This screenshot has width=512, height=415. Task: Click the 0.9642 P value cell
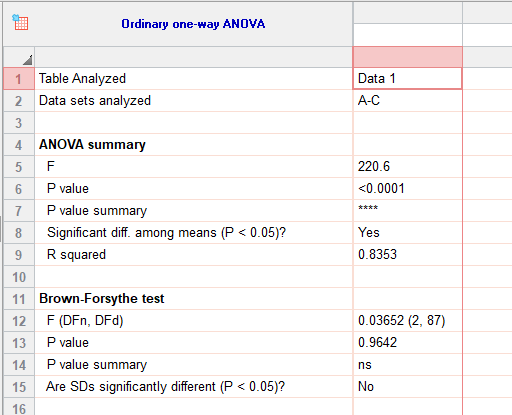pos(407,343)
